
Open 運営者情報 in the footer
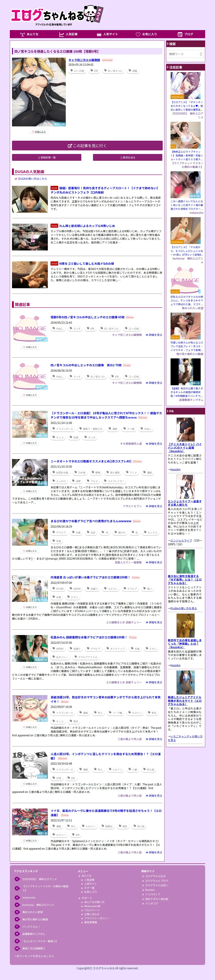point(90,922)
